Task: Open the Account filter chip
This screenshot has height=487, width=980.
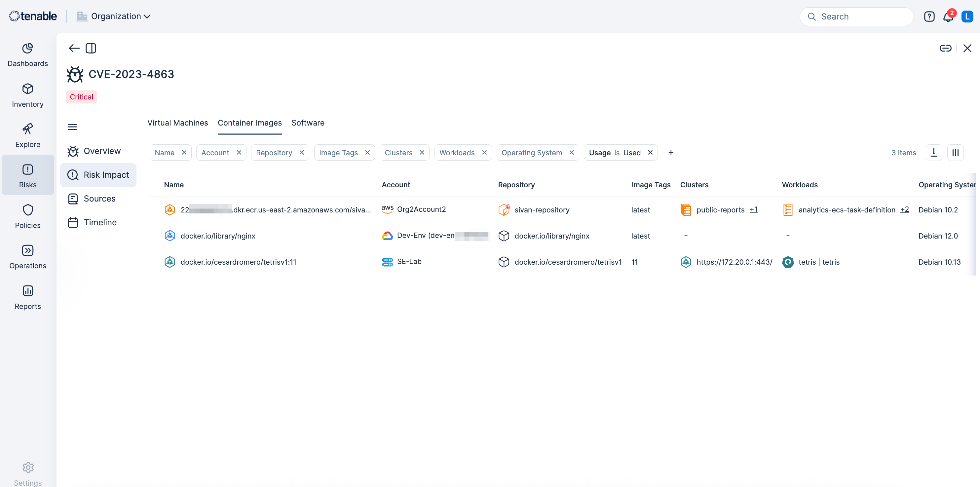Action: 215,153
